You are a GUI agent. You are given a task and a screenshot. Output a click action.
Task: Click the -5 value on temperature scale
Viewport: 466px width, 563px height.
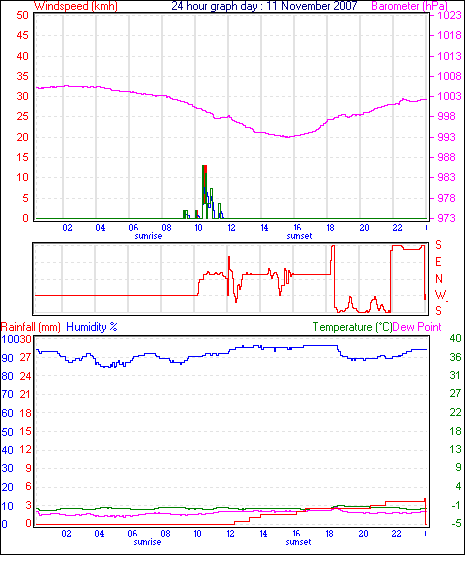(456, 524)
